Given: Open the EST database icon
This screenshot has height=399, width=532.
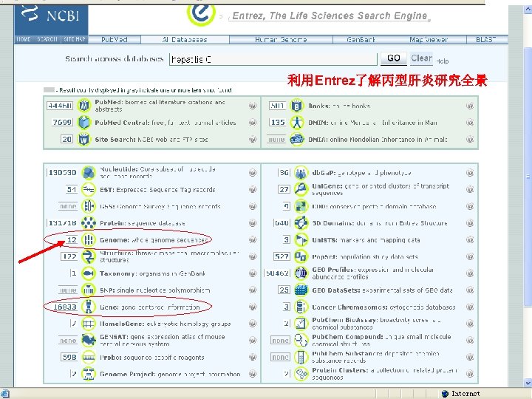Looking at the screenshot, I should pyautogui.click(x=89, y=189).
